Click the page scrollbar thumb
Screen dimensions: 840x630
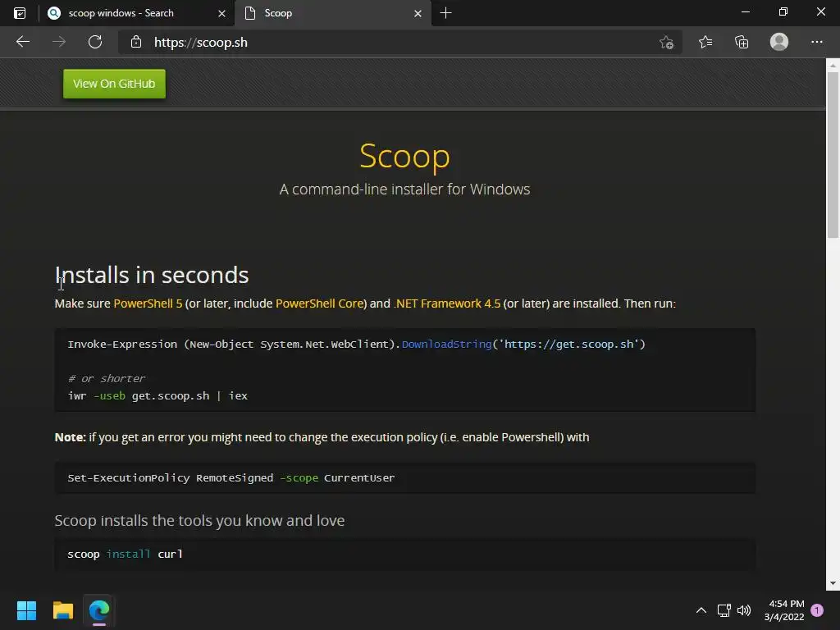point(833,154)
